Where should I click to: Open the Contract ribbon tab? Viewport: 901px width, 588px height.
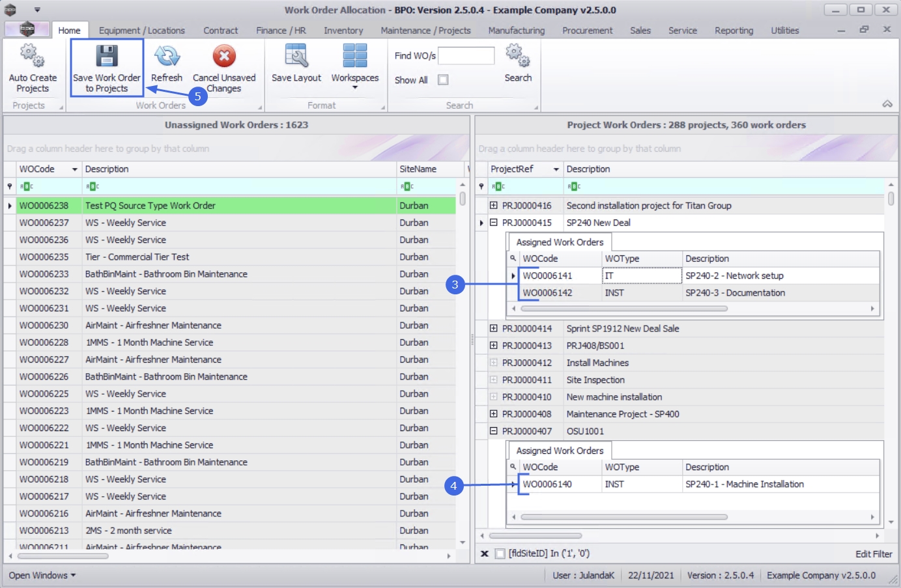221,30
